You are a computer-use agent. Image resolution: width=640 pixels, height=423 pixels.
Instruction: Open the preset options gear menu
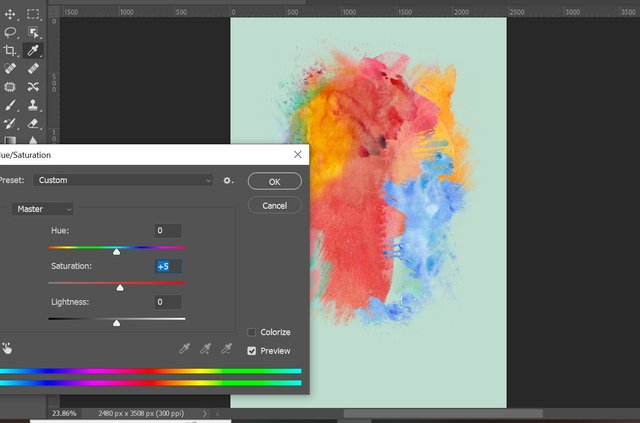(x=228, y=181)
